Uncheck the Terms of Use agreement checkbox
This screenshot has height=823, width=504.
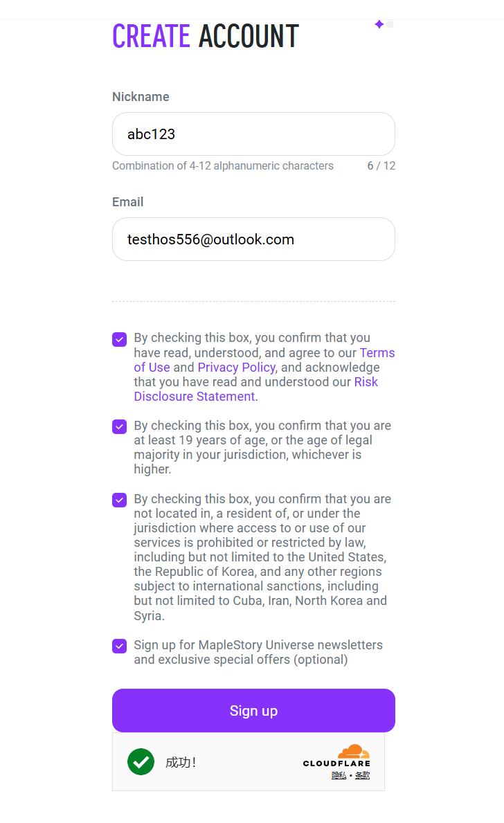pyautogui.click(x=120, y=339)
